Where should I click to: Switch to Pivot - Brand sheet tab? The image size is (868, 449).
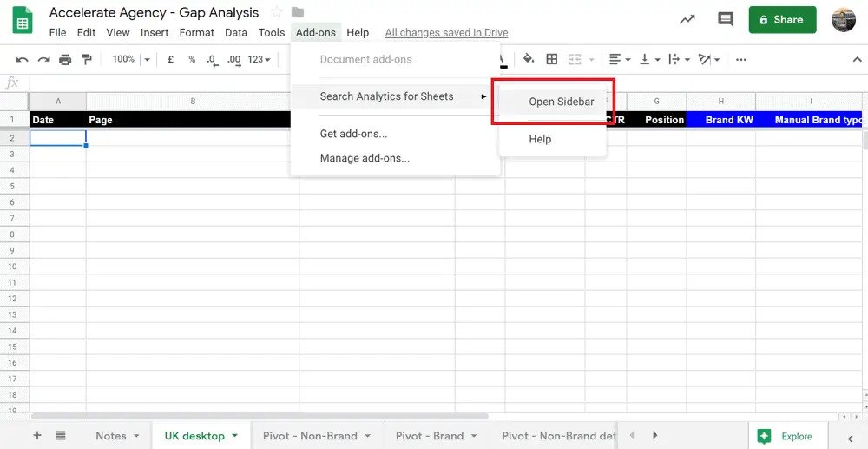click(430, 436)
